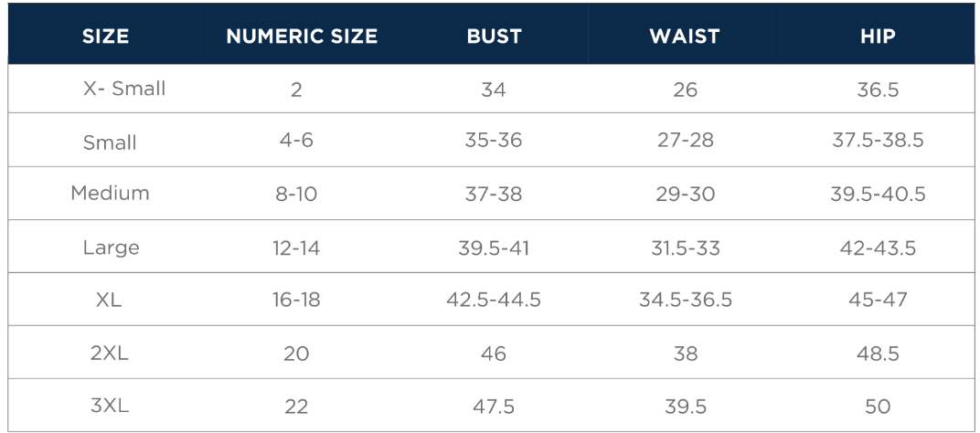This screenshot has height=433, width=980.
Task: Select the Small size row label
Action: (x=110, y=143)
